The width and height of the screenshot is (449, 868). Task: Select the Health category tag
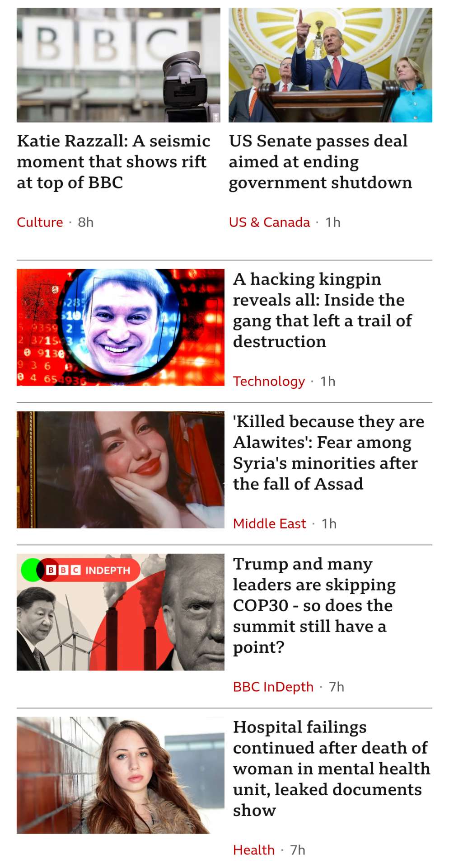point(253,850)
